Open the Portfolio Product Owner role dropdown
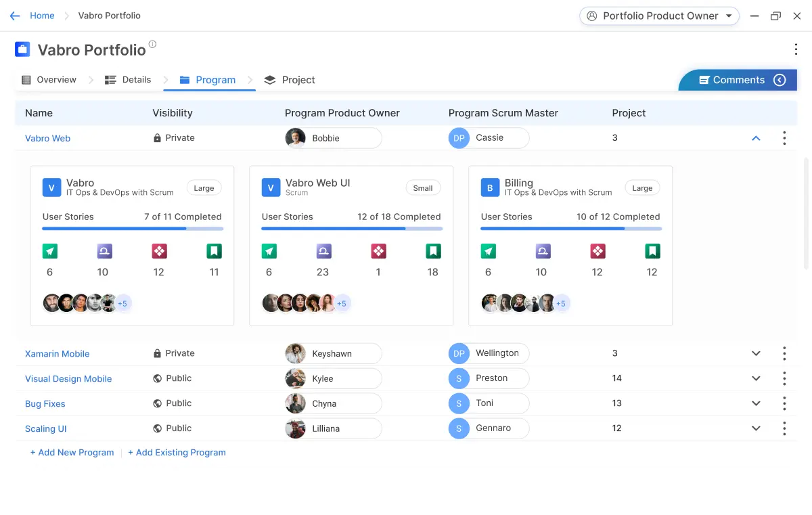Image resolution: width=812 pixels, height=515 pixels. click(x=659, y=16)
